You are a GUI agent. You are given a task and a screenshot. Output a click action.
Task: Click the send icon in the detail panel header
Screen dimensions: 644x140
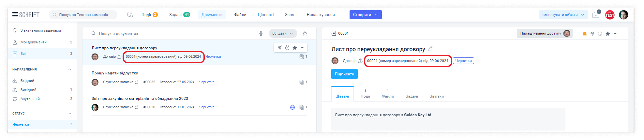coord(592,34)
